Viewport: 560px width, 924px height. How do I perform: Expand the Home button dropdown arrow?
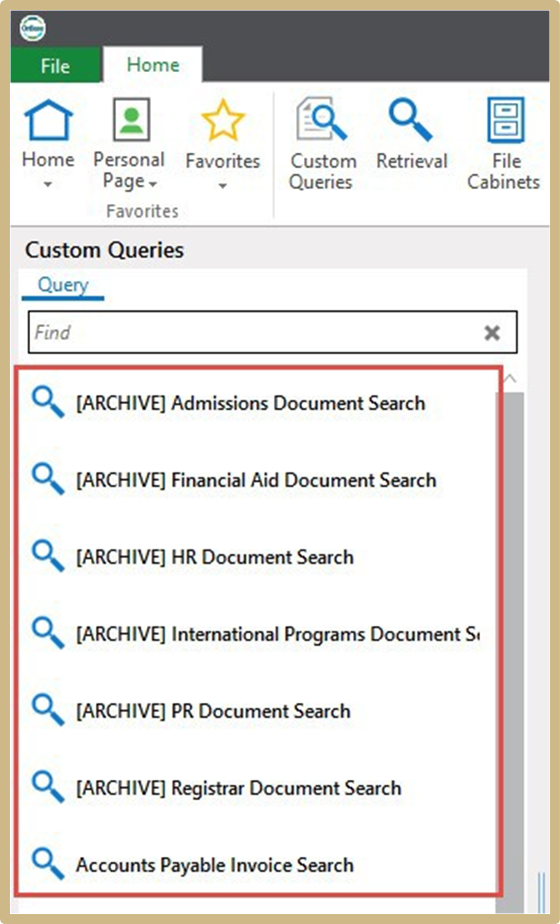(48, 185)
